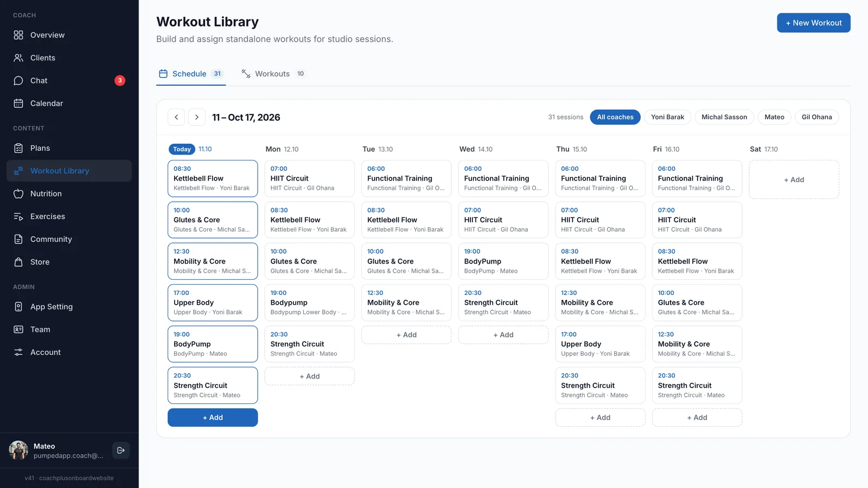Image resolution: width=868 pixels, height=488 pixels.
Task: Open the Clients people icon
Action: (x=18, y=57)
